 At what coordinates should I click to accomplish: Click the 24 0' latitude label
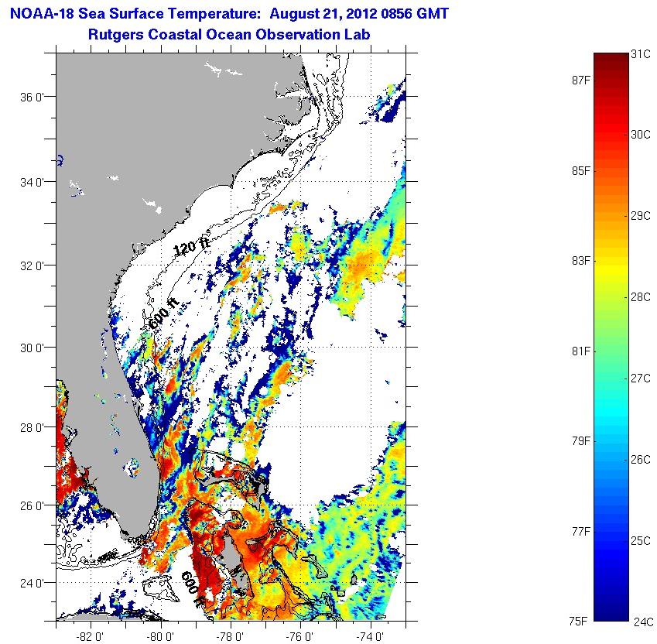(x=32, y=584)
